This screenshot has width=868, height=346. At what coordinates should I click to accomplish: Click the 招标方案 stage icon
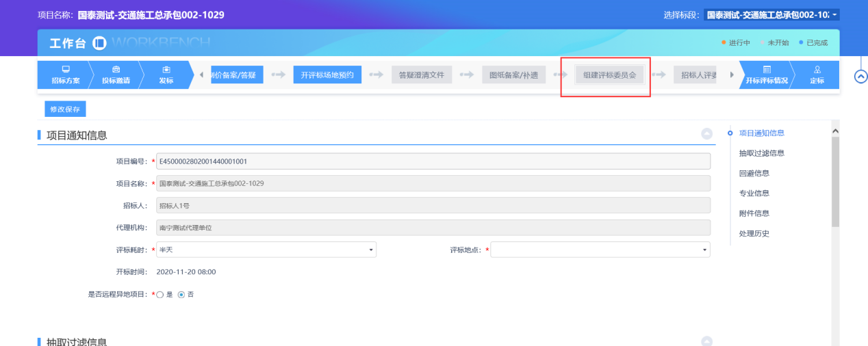click(66, 70)
